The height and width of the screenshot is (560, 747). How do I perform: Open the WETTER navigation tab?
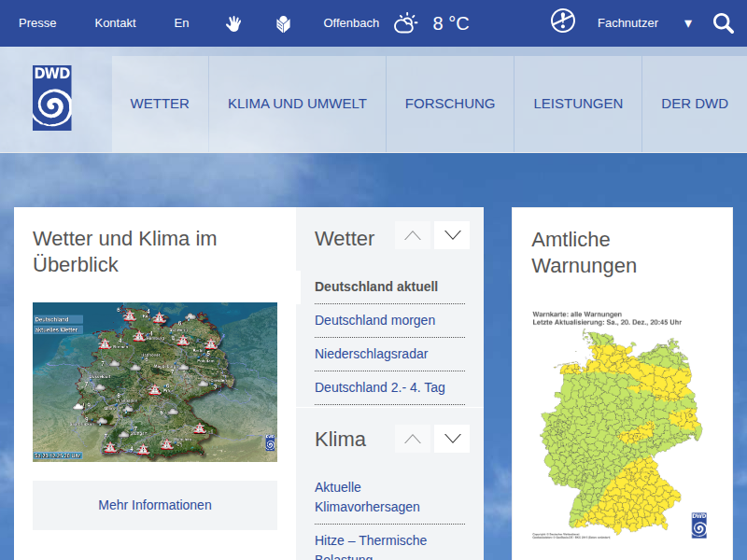(x=160, y=104)
